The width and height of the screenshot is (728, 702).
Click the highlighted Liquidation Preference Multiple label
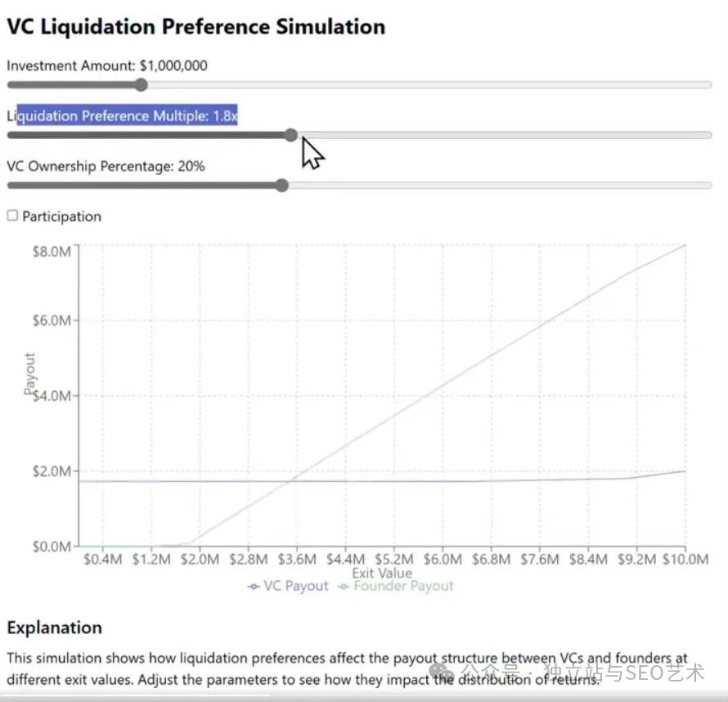[x=127, y=116]
